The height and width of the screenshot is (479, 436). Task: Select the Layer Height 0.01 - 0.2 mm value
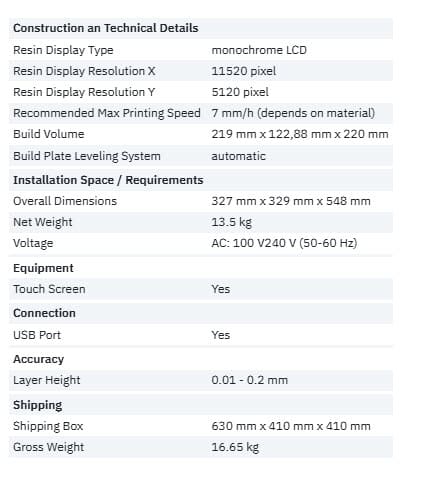[x=249, y=380]
